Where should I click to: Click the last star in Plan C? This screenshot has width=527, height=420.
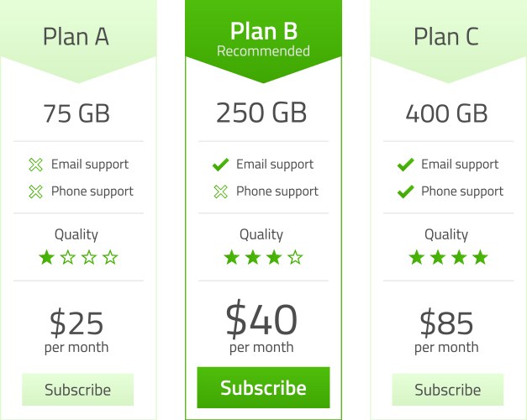pyautogui.click(x=480, y=258)
